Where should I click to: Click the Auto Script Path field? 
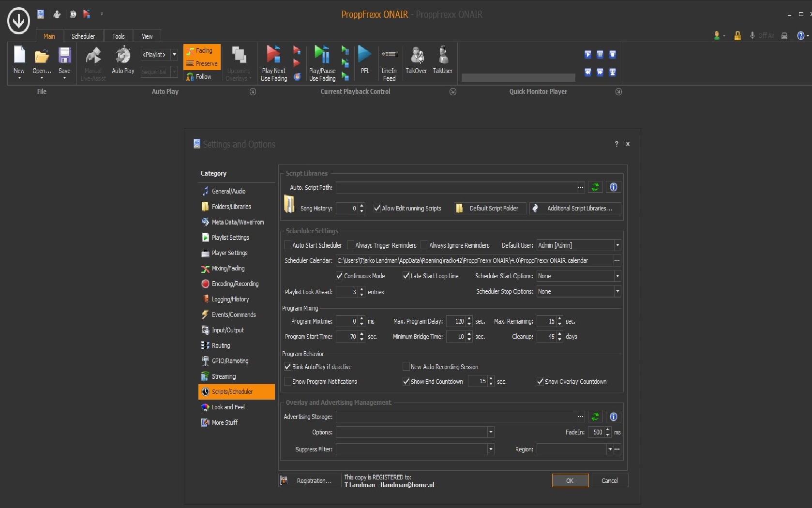[456, 187]
